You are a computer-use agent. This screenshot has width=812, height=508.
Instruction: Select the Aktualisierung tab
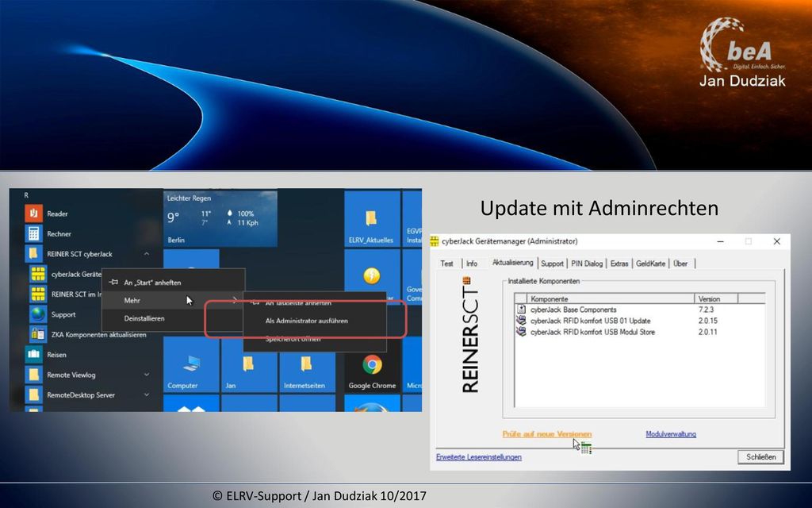tap(513, 263)
